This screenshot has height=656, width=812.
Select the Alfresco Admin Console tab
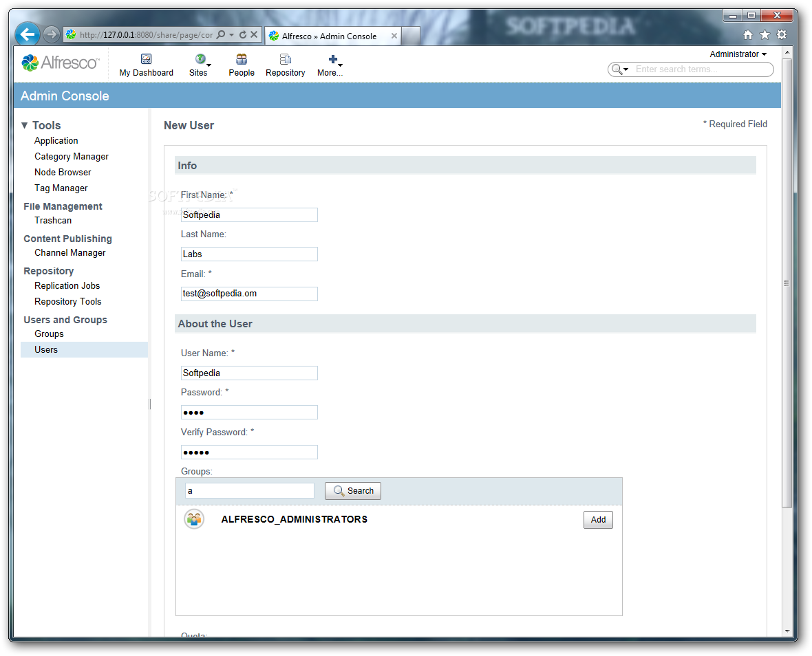[332, 36]
